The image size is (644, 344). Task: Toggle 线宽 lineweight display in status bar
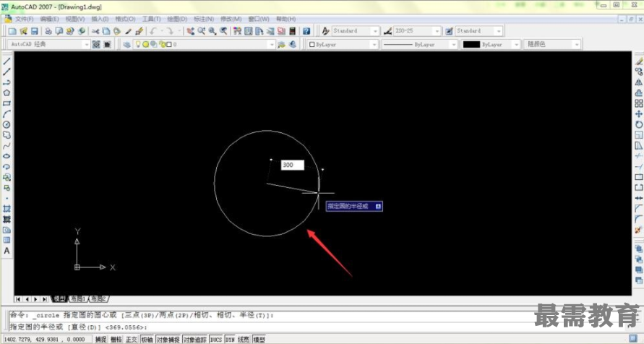click(244, 340)
